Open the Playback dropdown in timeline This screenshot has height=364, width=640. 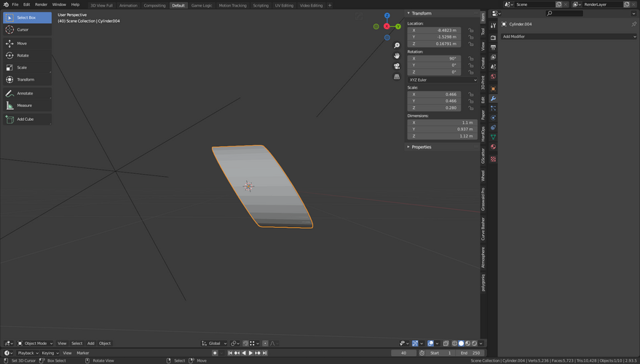[x=28, y=353]
